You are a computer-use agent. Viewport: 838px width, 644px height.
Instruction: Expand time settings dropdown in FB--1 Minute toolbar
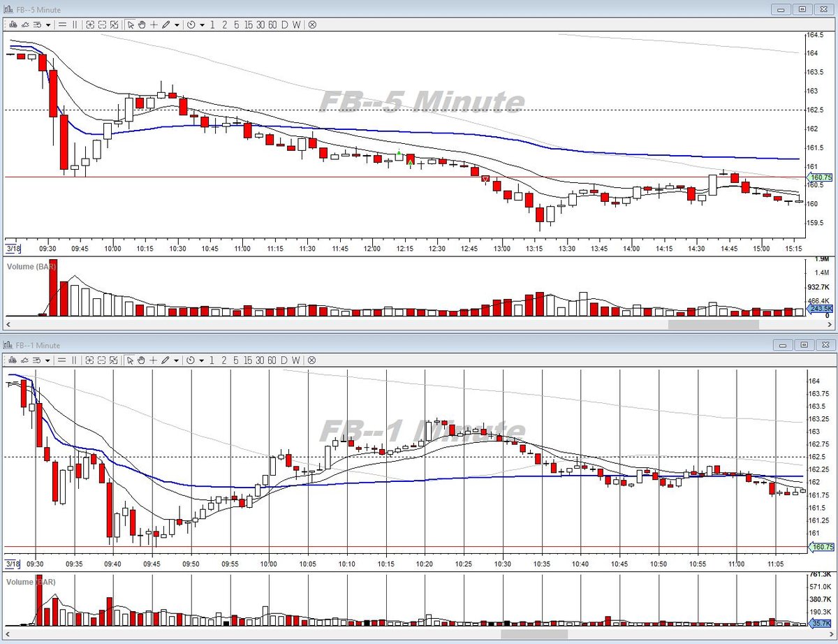pos(202,360)
